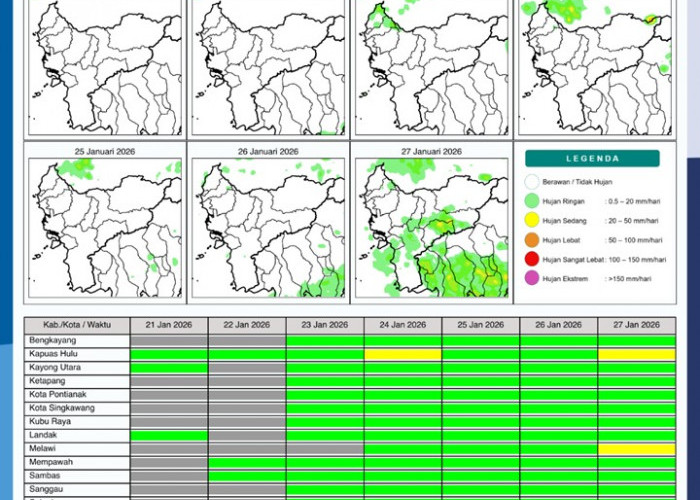
Task: Click the red Hujan Sangat Lebat legend circle
Action: coord(531,258)
